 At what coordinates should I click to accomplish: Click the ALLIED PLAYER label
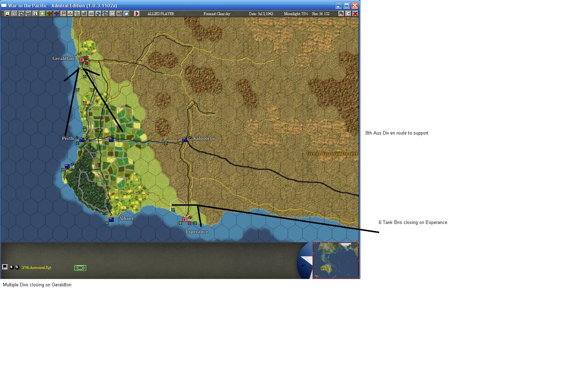[x=161, y=14]
